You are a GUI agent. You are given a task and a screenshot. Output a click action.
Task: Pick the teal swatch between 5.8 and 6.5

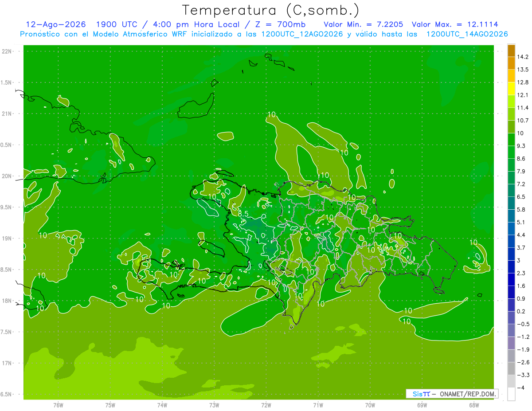click(512, 203)
